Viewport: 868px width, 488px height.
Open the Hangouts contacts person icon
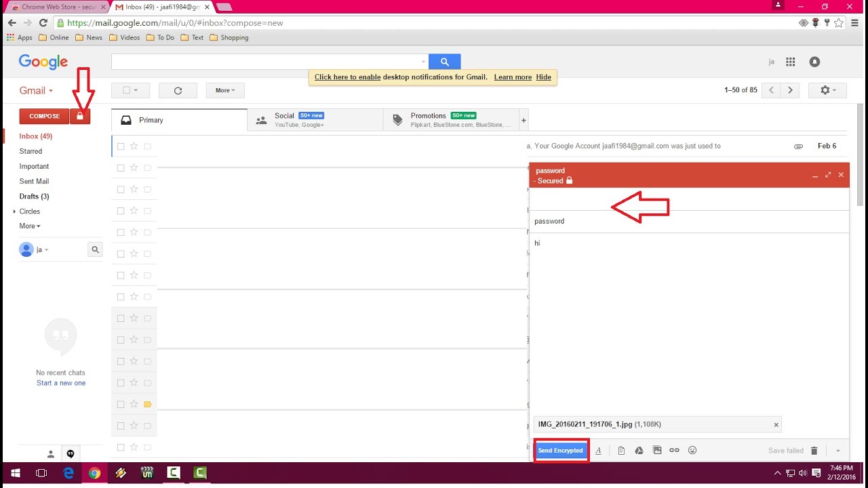50,454
